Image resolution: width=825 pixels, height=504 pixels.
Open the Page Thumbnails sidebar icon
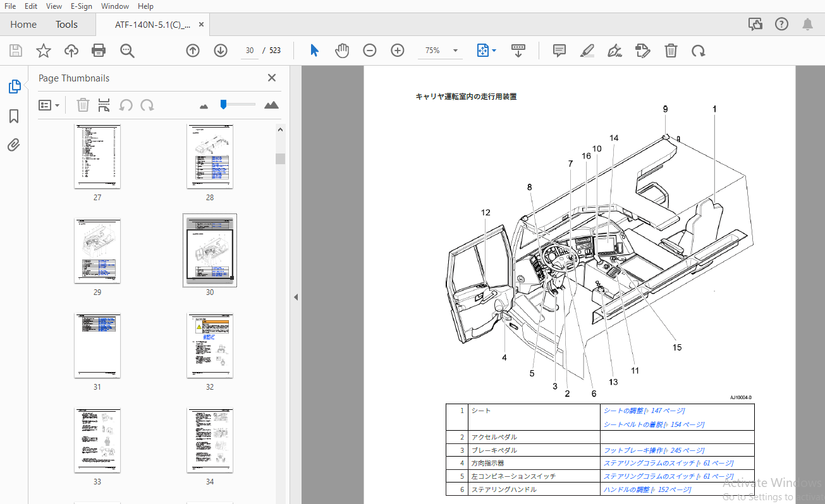click(x=14, y=87)
